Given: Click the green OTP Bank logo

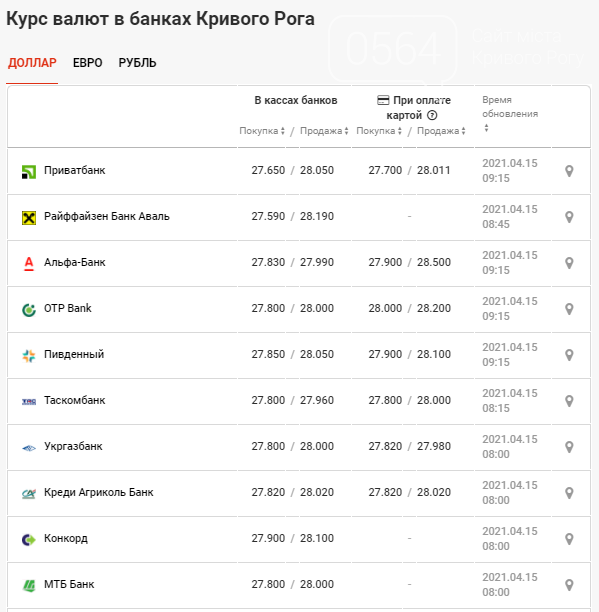Looking at the screenshot, I should [x=29, y=310].
